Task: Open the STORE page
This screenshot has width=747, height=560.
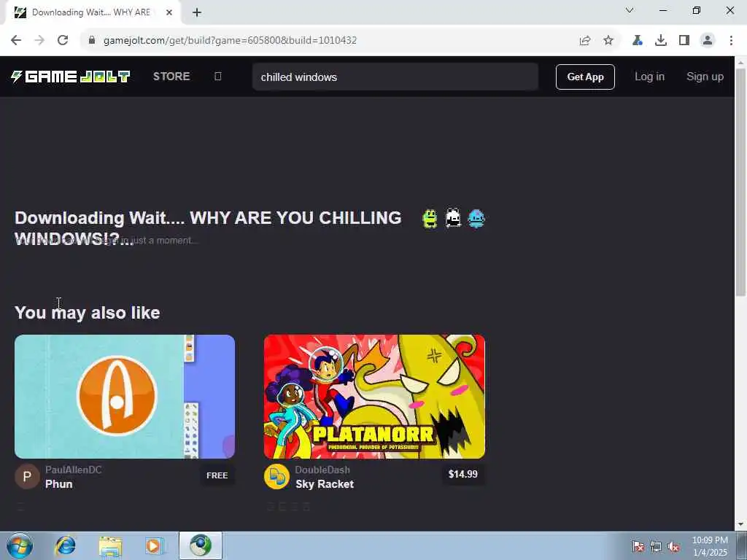Action: [x=171, y=77]
